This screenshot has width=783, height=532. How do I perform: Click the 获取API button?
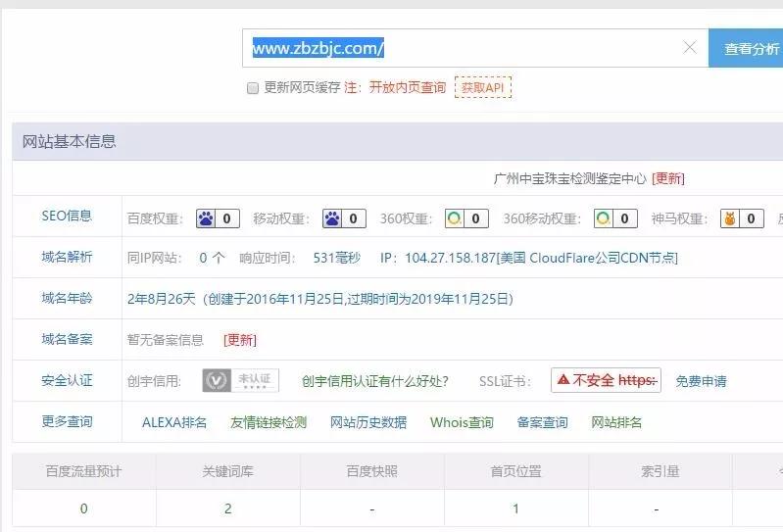(x=483, y=87)
